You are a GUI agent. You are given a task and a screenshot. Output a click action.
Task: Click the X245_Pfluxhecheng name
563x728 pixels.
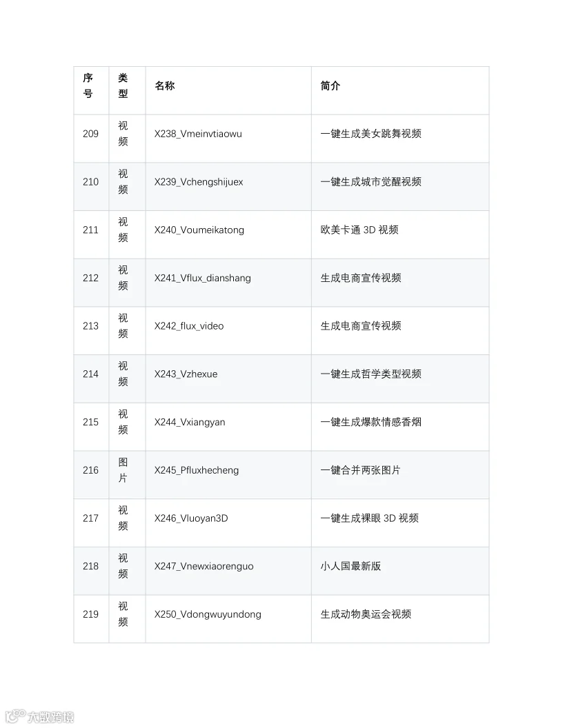pos(196,470)
